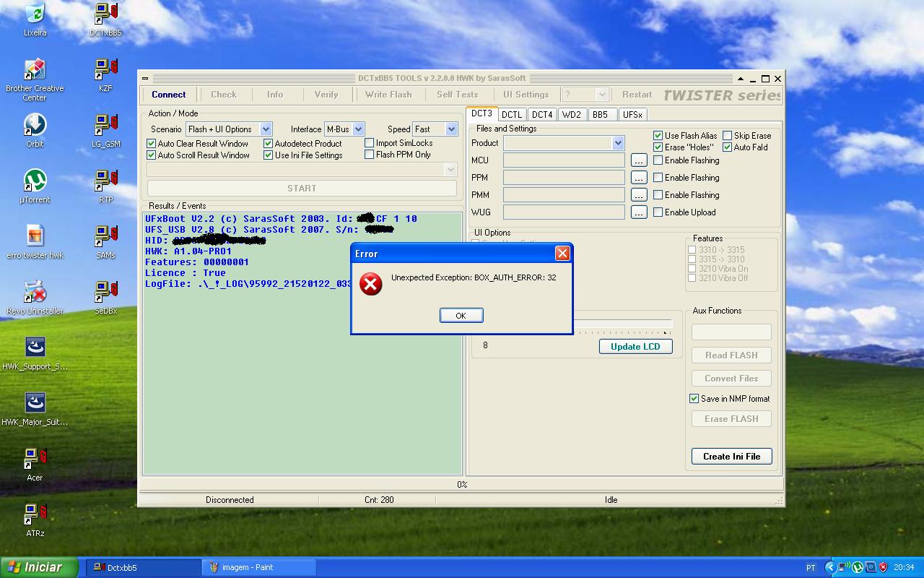The width and height of the screenshot is (924, 578).
Task: Click the Connect toolbar button
Action: click(x=169, y=95)
